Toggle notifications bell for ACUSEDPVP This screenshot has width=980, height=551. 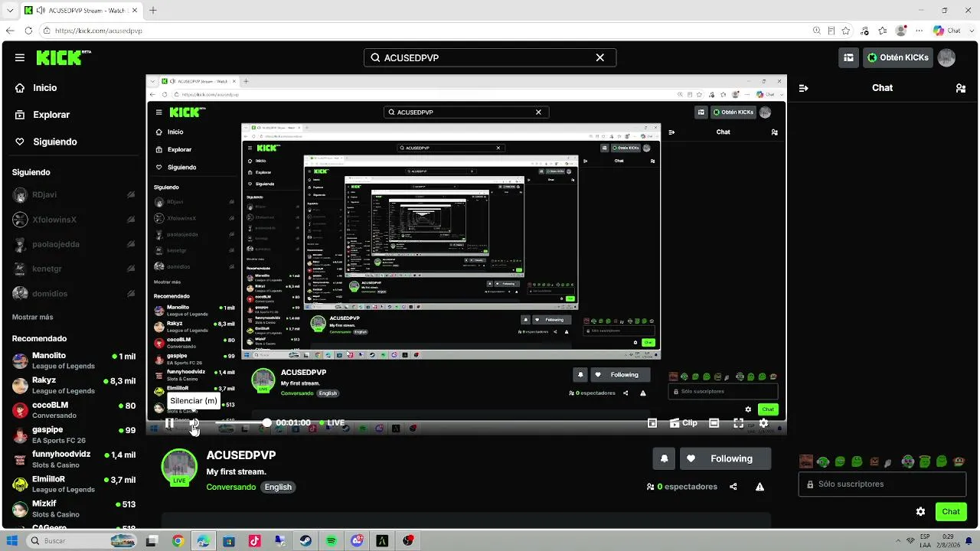[664, 458]
